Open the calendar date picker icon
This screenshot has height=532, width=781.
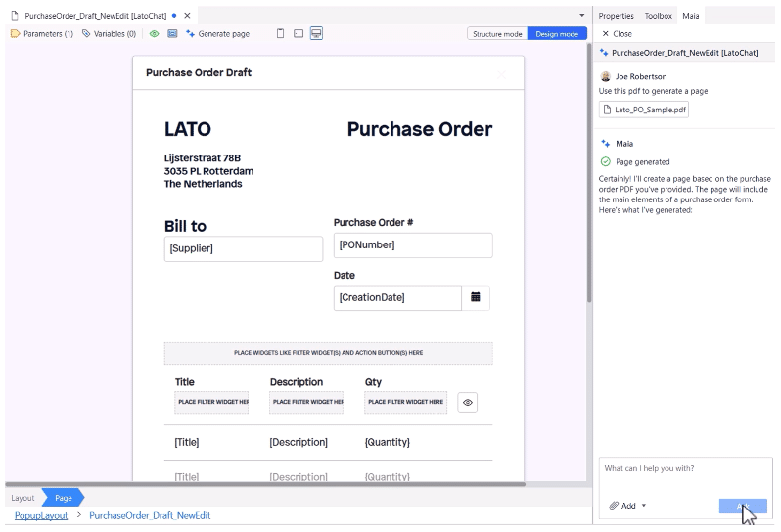476,297
